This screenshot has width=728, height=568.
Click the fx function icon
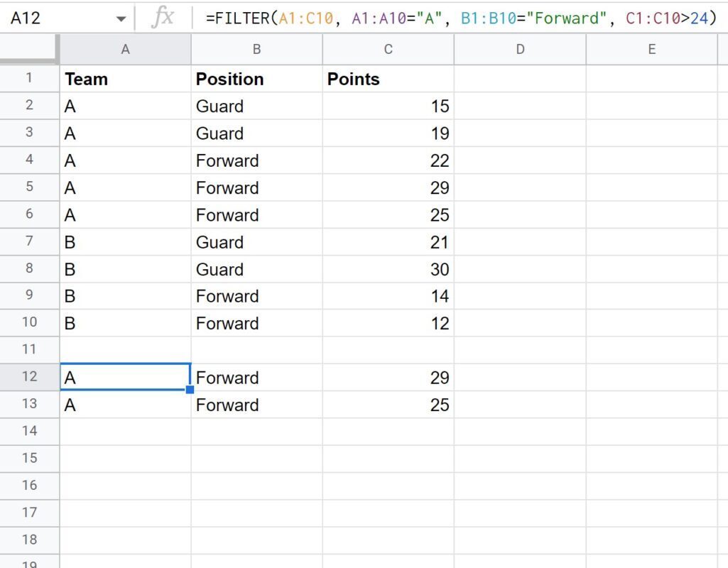tap(163, 18)
